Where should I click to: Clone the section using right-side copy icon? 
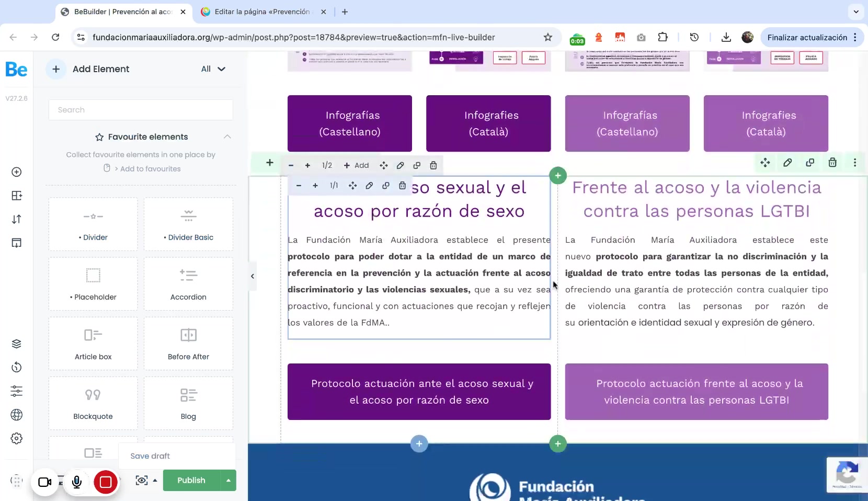coord(810,163)
